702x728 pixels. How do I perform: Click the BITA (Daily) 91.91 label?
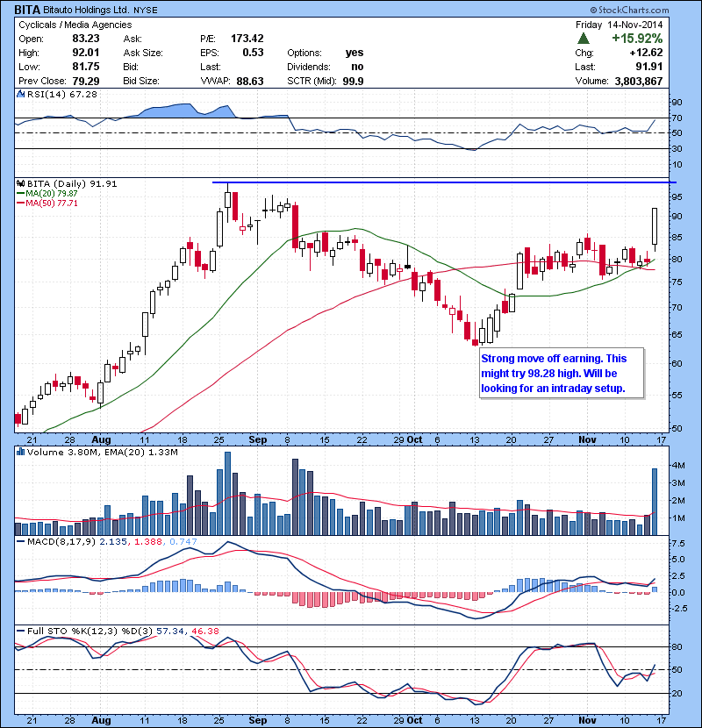point(72,184)
